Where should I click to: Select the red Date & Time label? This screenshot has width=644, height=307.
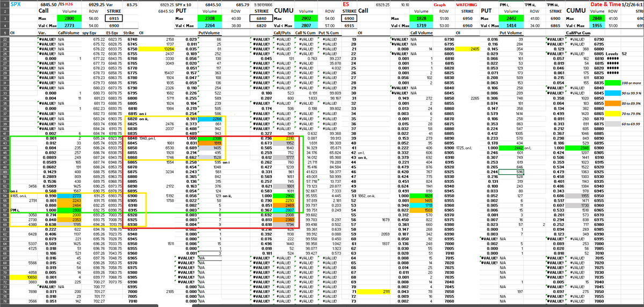[x=605, y=4]
